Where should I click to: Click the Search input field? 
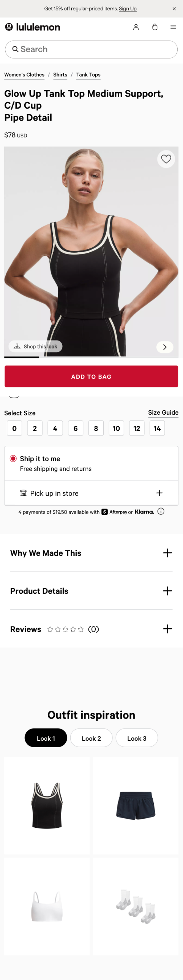tap(91, 49)
